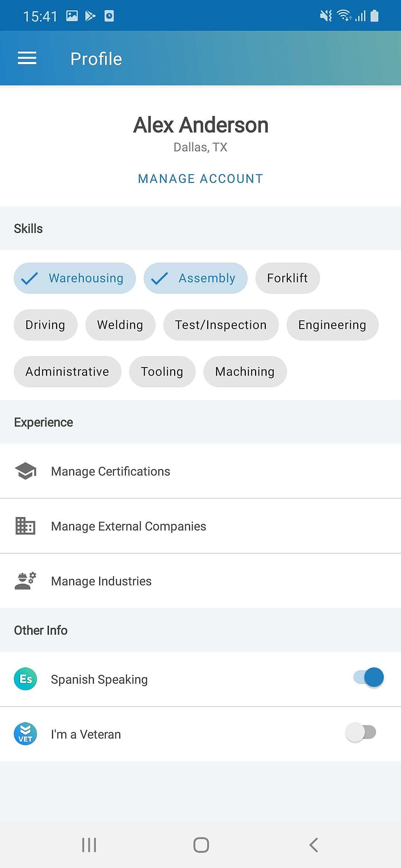401x868 pixels.
Task: Tap the worker gear industries icon
Action: pyautogui.click(x=25, y=581)
